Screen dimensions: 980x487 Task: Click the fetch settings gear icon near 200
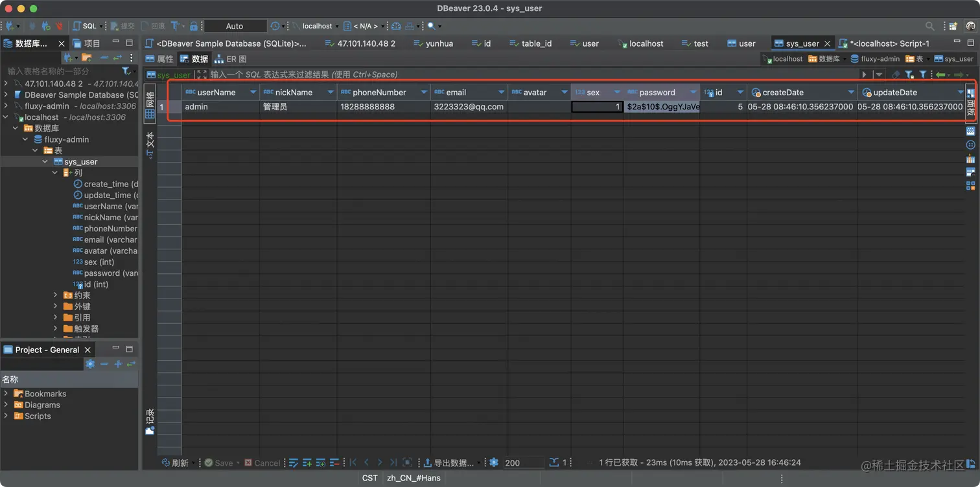point(494,462)
